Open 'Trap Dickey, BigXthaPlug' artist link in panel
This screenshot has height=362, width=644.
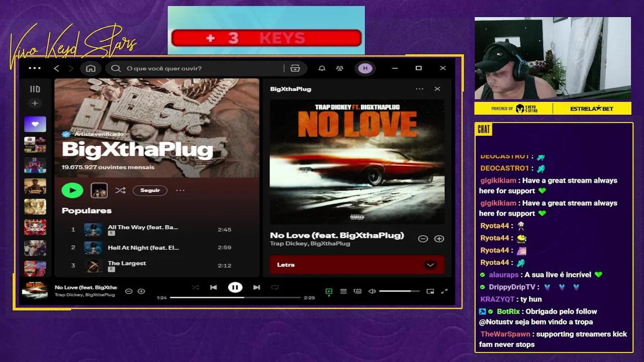[x=310, y=243]
